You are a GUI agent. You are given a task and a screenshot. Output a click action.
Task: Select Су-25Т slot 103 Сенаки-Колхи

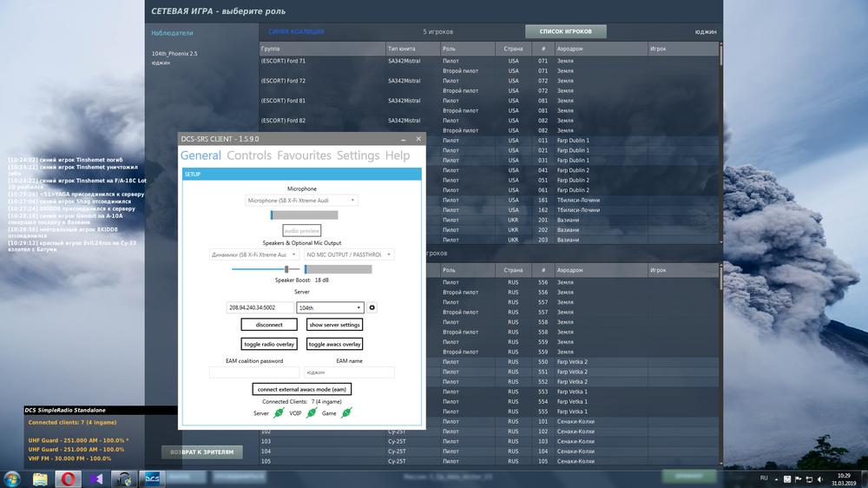coord(489,441)
